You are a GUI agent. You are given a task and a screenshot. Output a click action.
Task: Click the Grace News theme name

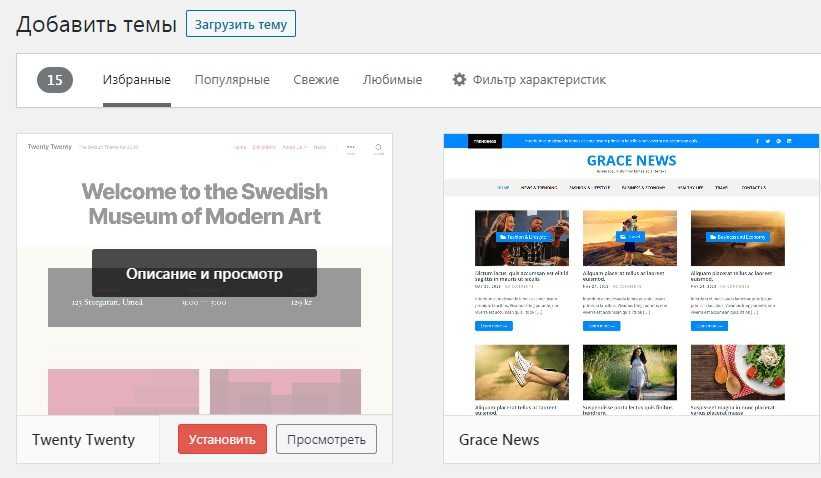[x=499, y=440]
